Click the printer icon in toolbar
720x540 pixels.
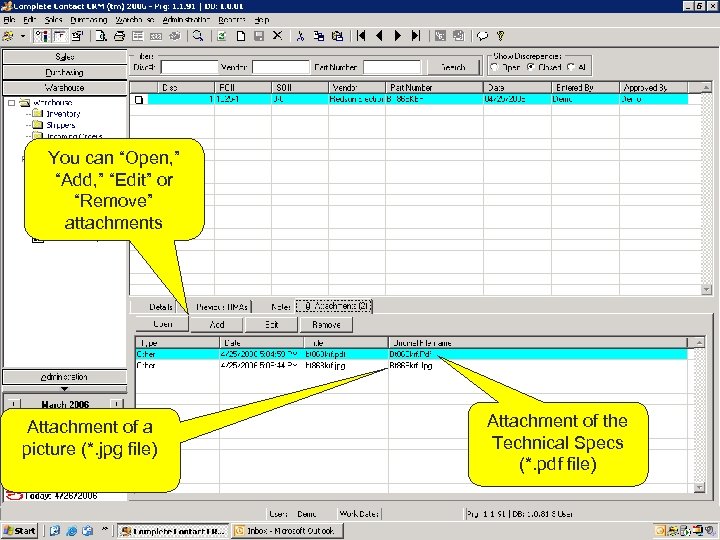[119, 36]
